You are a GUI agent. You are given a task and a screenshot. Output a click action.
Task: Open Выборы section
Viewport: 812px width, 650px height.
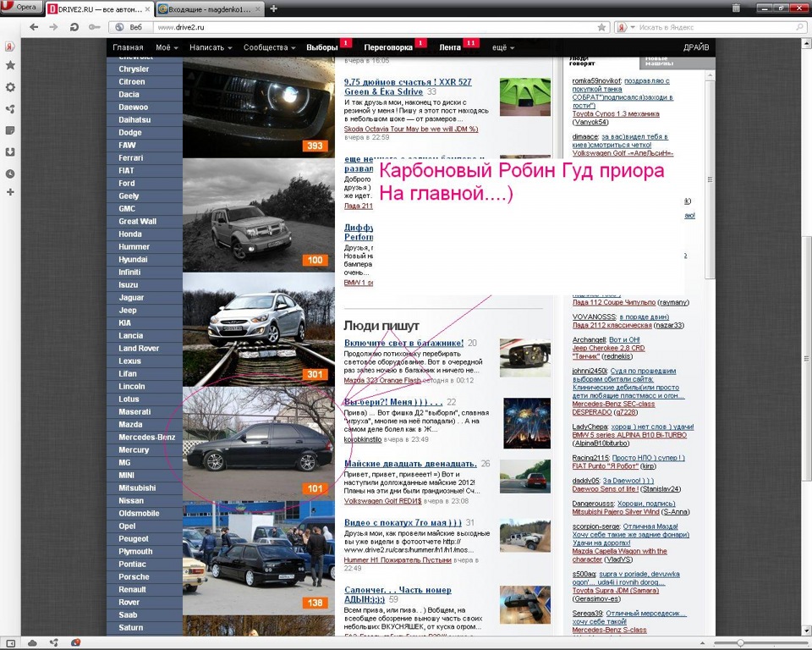click(321, 47)
